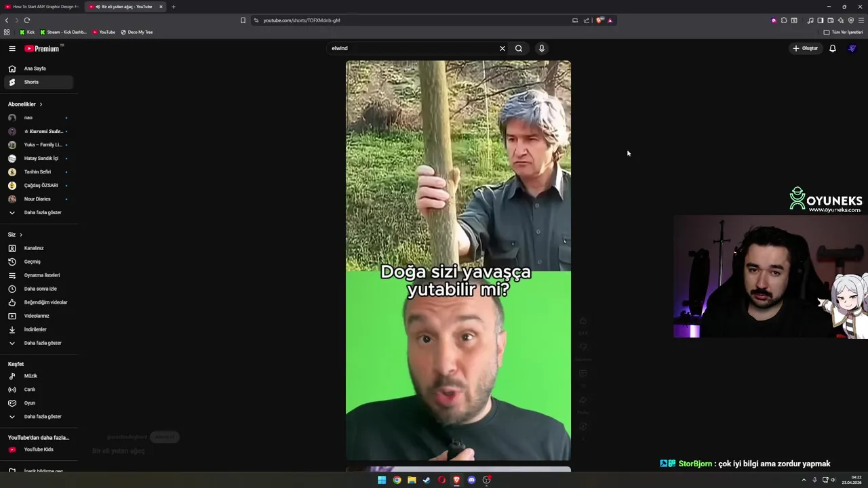Image resolution: width=868 pixels, height=488 pixels.
Task: Expand the Siz section chevron
Action: (x=21, y=235)
